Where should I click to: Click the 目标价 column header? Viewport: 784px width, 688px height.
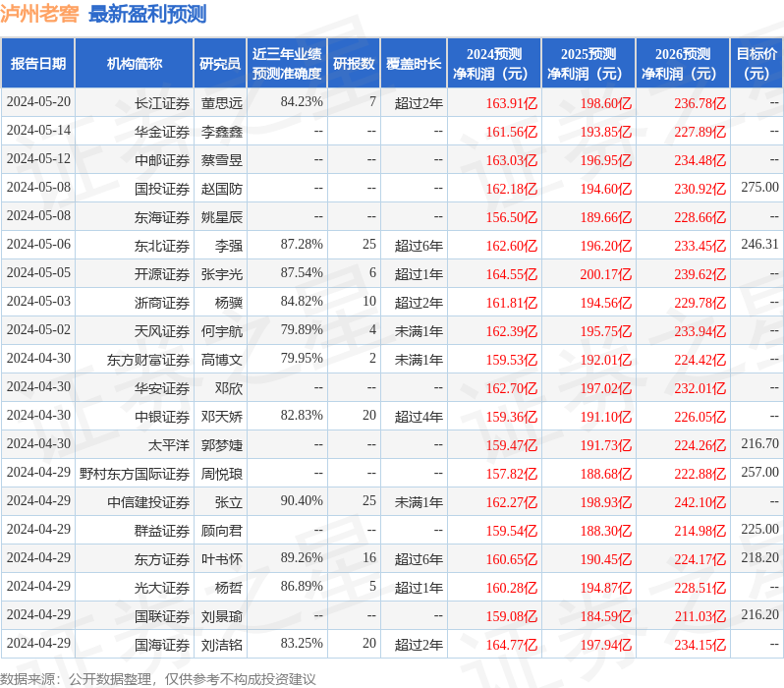click(x=756, y=64)
